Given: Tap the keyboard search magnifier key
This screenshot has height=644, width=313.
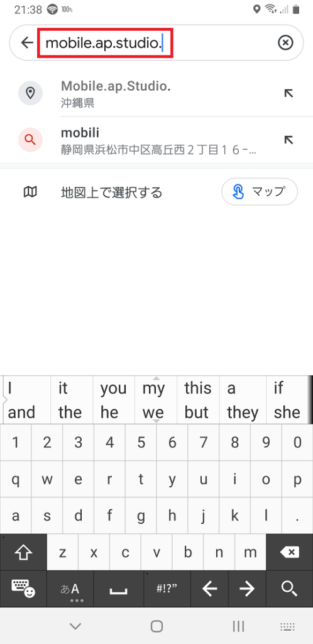Looking at the screenshot, I should point(290,589).
